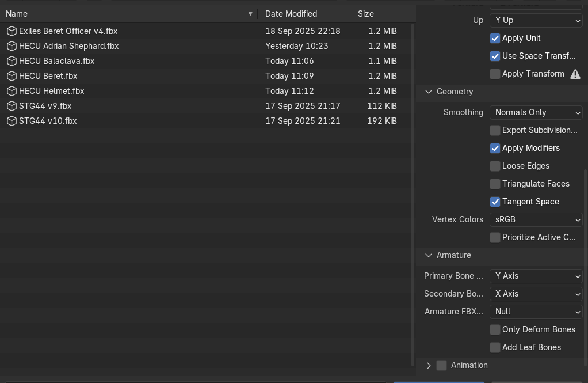Click the 112 KiB size value
588x383 pixels.
coord(382,107)
